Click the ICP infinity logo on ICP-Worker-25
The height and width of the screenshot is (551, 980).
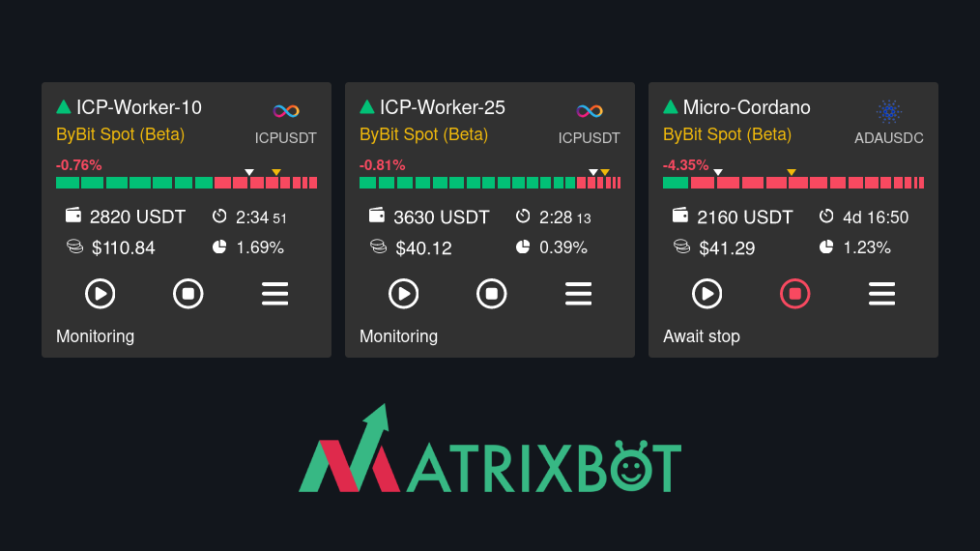590,111
